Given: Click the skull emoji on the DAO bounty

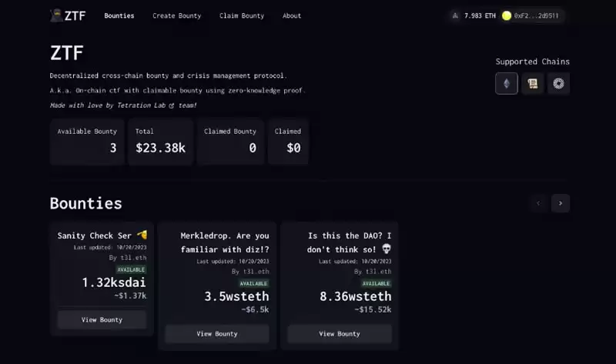Looking at the screenshot, I should (387, 249).
